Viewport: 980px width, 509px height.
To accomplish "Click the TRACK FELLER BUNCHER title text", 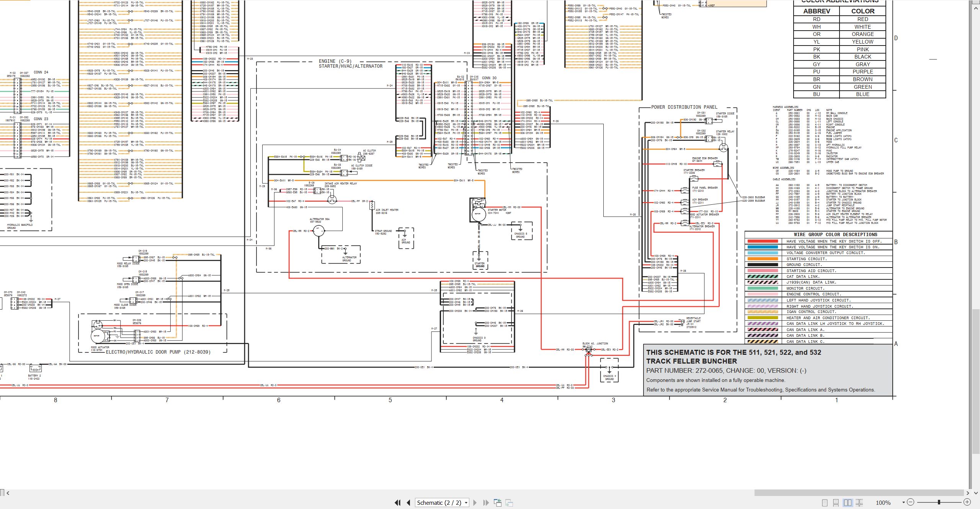I will [x=691, y=361].
